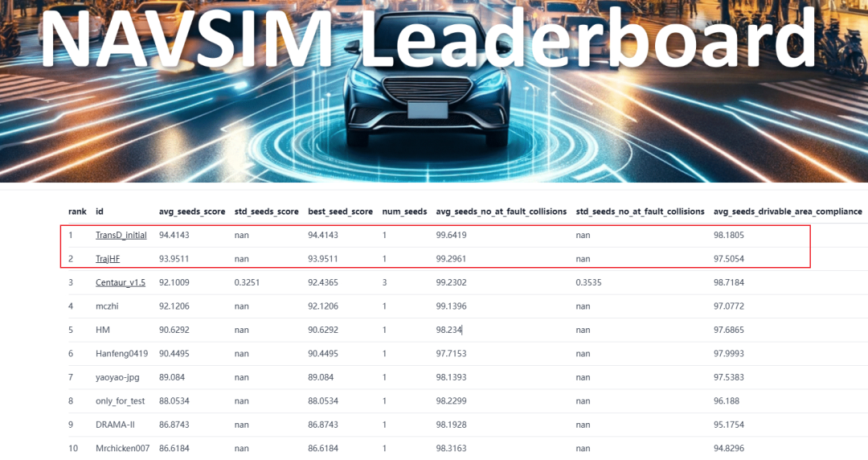This screenshot has height=460, width=868.
Task: Click the NAVSIM Leaderboard banner title
Action: (428, 36)
